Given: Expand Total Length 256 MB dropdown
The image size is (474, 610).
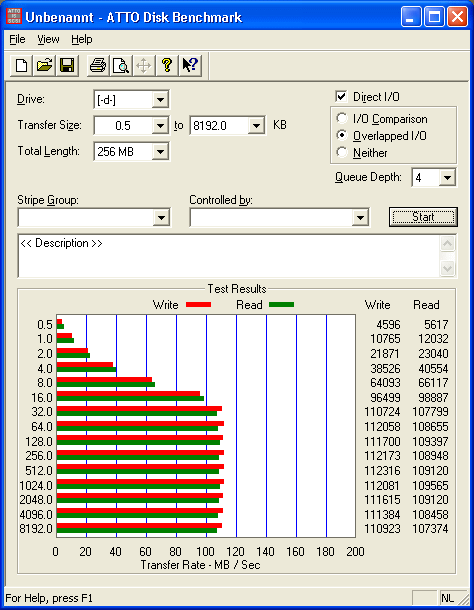Looking at the screenshot, I should coord(160,151).
